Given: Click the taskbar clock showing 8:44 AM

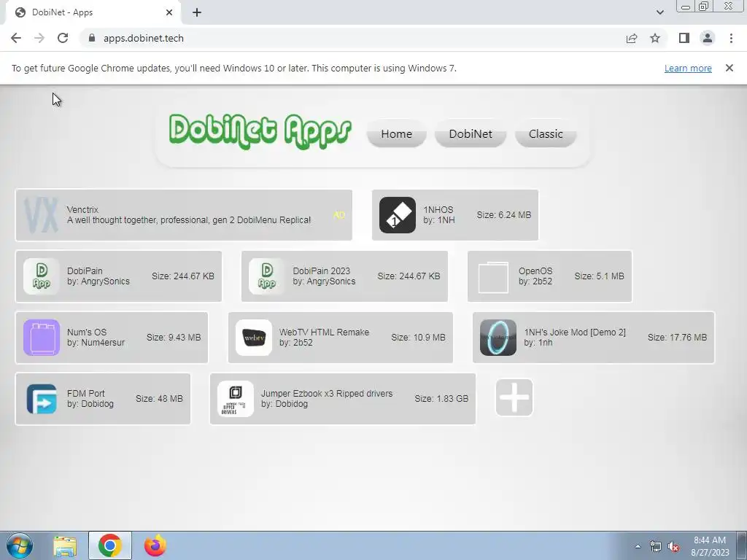Looking at the screenshot, I should tap(710, 546).
